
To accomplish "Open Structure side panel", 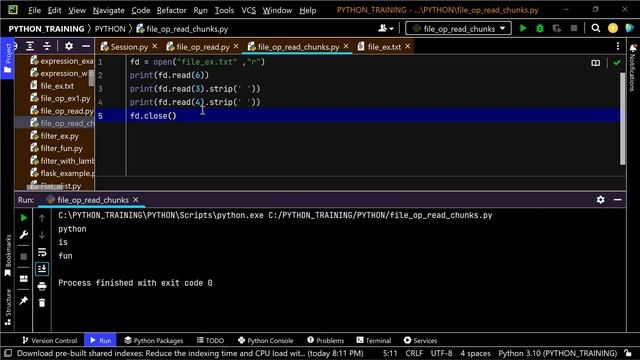I will tap(7, 307).
